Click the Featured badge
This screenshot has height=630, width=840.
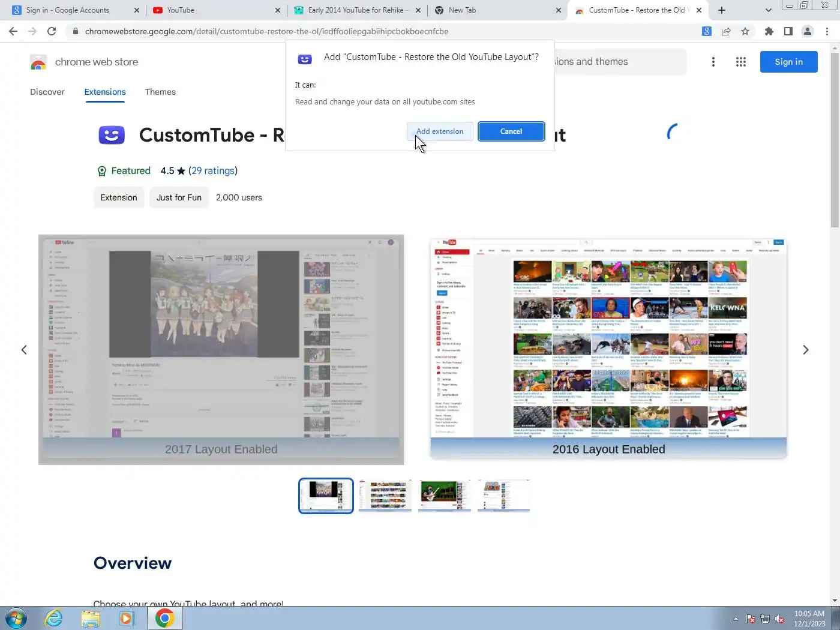point(124,171)
